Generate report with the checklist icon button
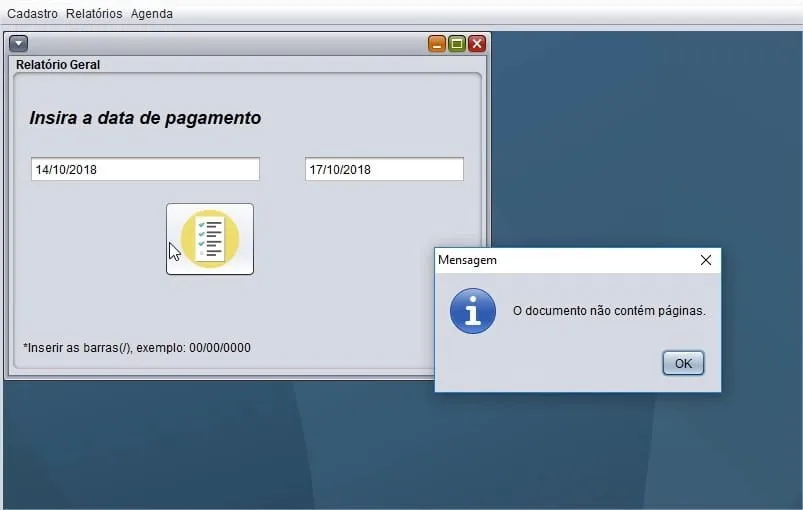The width and height of the screenshot is (803, 510). pos(210,239)
